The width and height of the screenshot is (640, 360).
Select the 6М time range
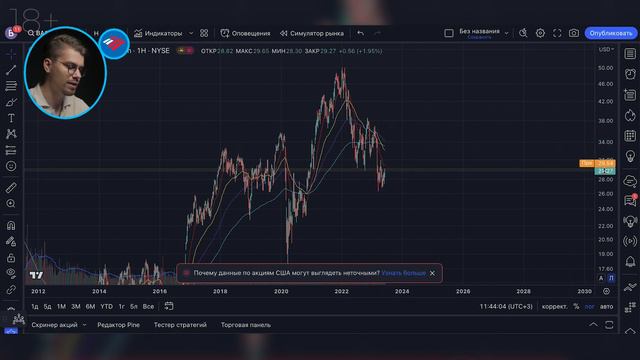[90, 306]
